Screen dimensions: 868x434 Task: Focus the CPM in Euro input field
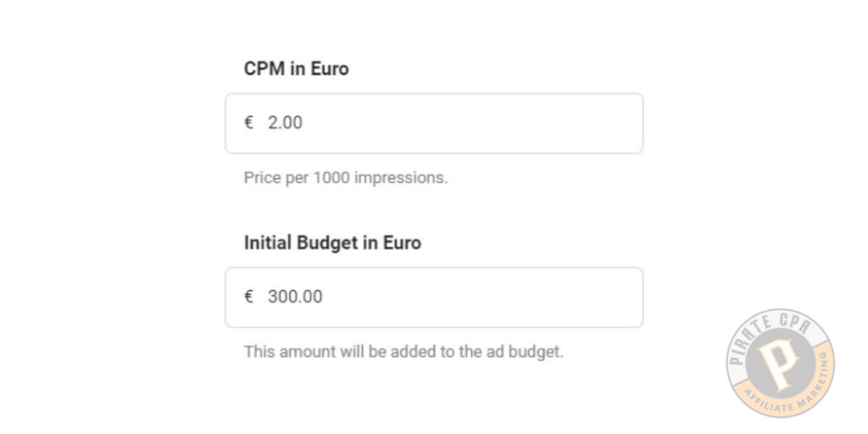click(434, 124)
